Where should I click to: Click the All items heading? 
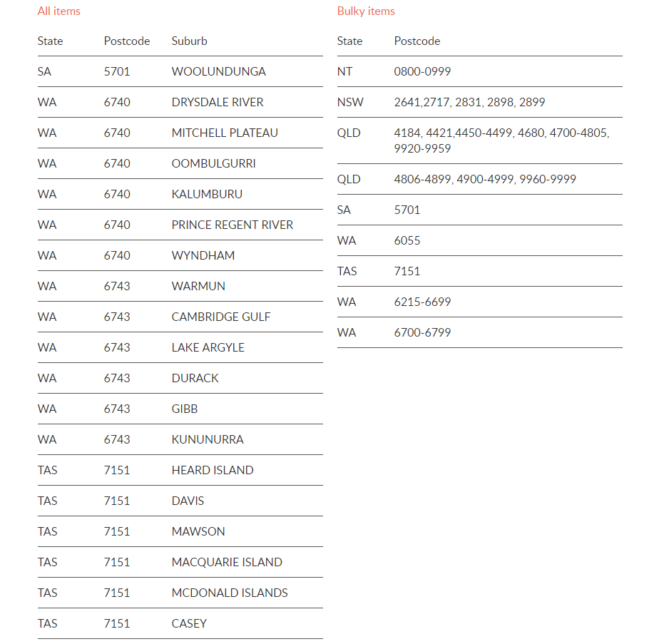(59, 11)
